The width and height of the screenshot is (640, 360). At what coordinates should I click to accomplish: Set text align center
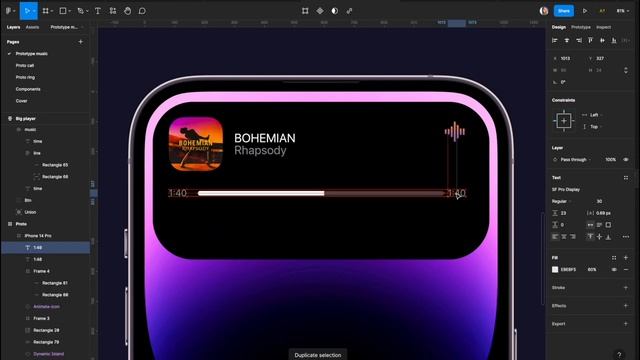pos(564,237)
